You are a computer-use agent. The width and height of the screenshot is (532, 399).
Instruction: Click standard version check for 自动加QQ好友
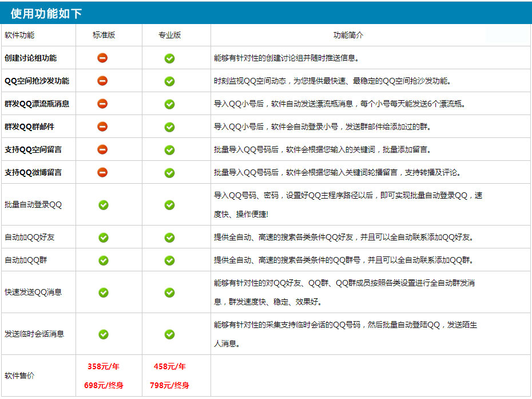[104, 238]
